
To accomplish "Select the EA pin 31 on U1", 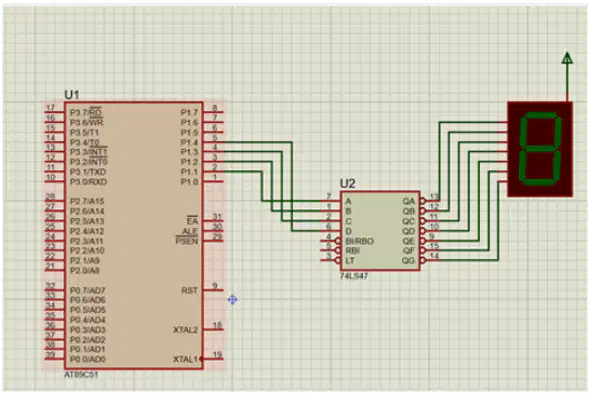I will click(x=213, y=220).
